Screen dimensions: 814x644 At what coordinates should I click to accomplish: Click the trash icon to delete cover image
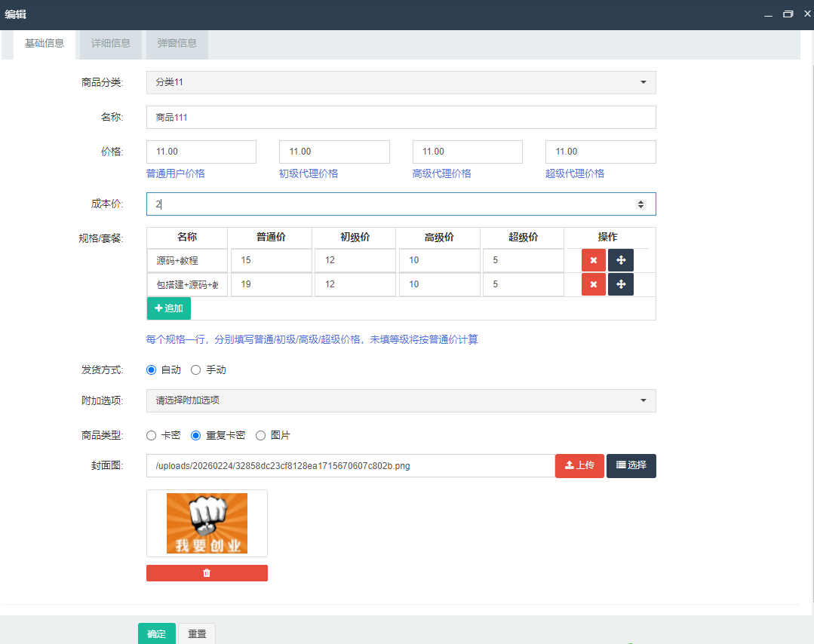click(x=207, y=573)
